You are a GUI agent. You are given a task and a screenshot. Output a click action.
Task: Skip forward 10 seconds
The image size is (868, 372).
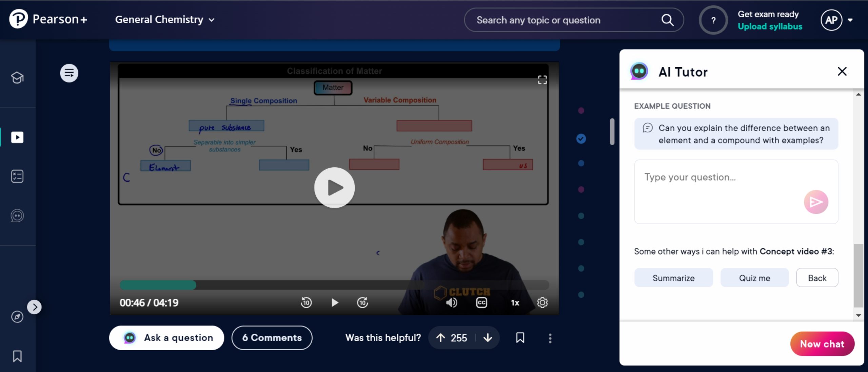(362, 302)
